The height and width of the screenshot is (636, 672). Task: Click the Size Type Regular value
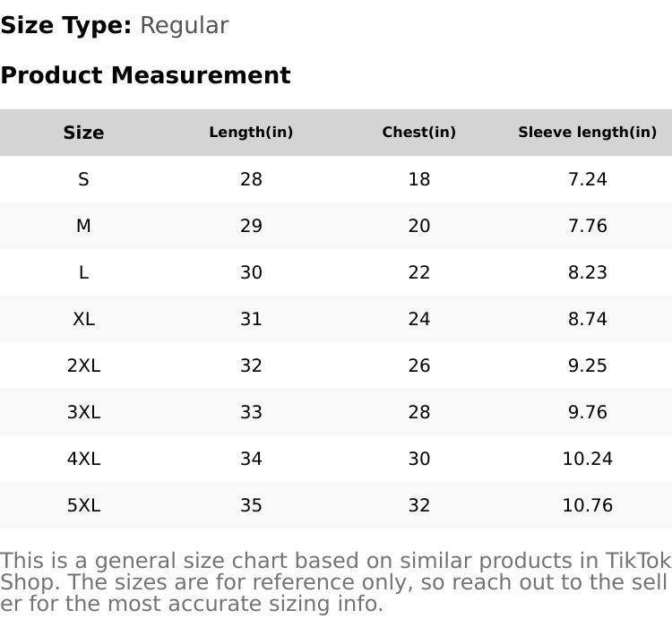click(184, 25)
